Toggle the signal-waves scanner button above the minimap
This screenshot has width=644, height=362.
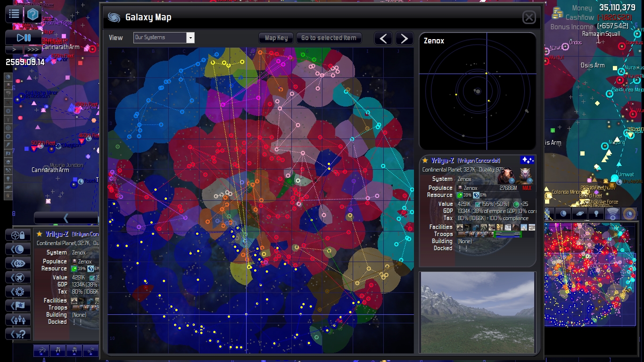pyautogui.click(x=612, y=214)
